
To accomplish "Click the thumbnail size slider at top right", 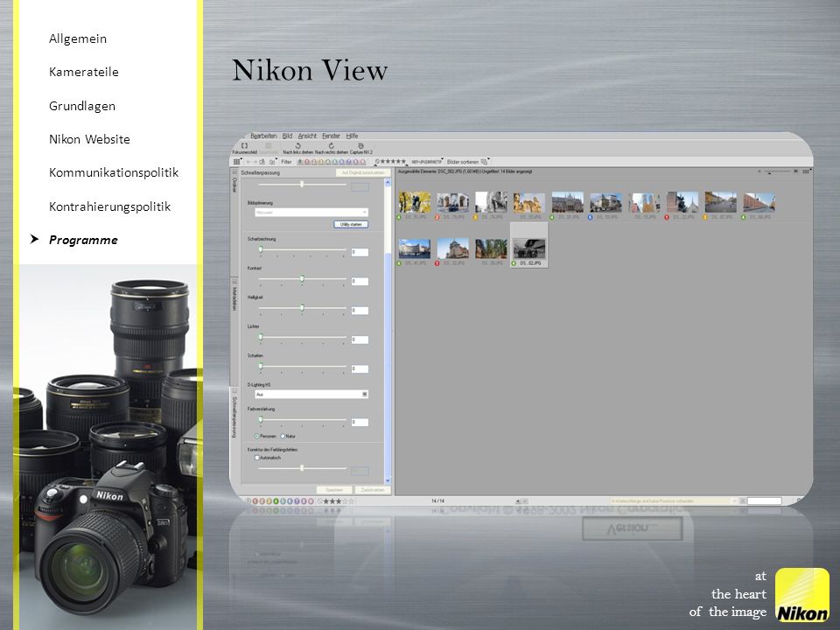I will click(777, 172).
